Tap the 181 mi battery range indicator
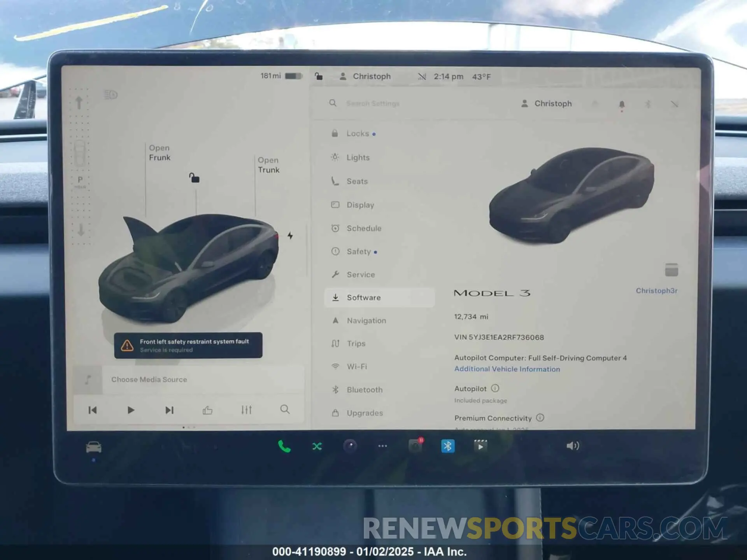This screenshot has width=747, height=560. 281,76
